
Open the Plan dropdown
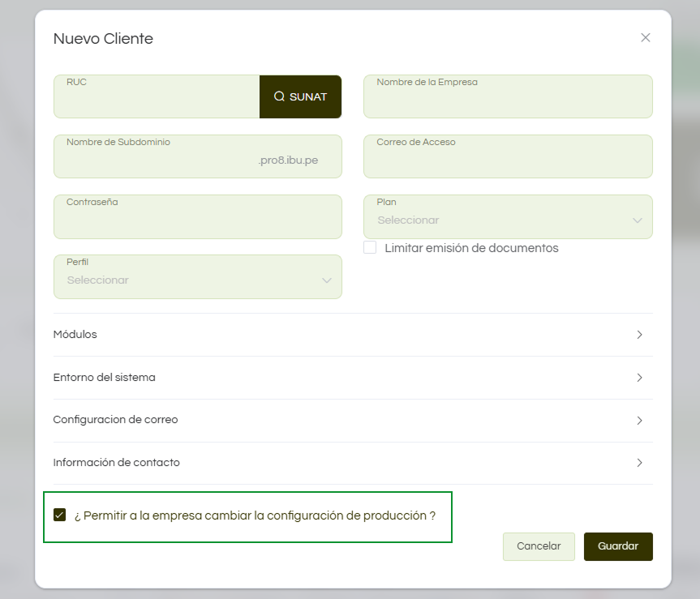(507, 220)
